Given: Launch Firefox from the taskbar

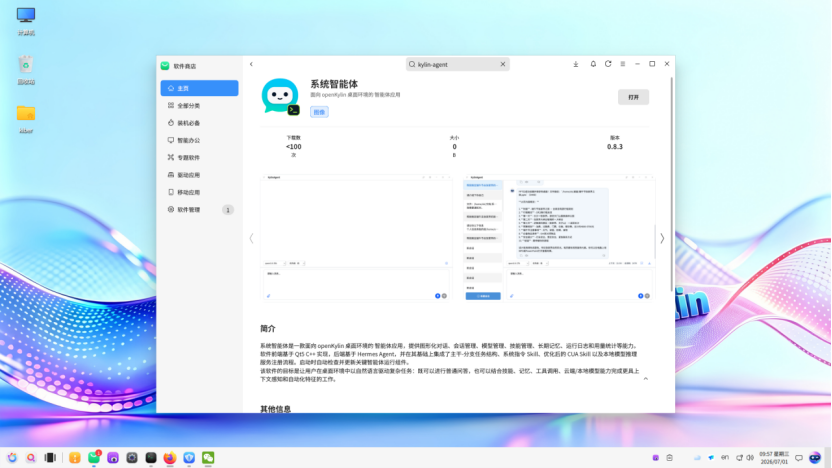Looking at the screenshot, I should point(170,457).
